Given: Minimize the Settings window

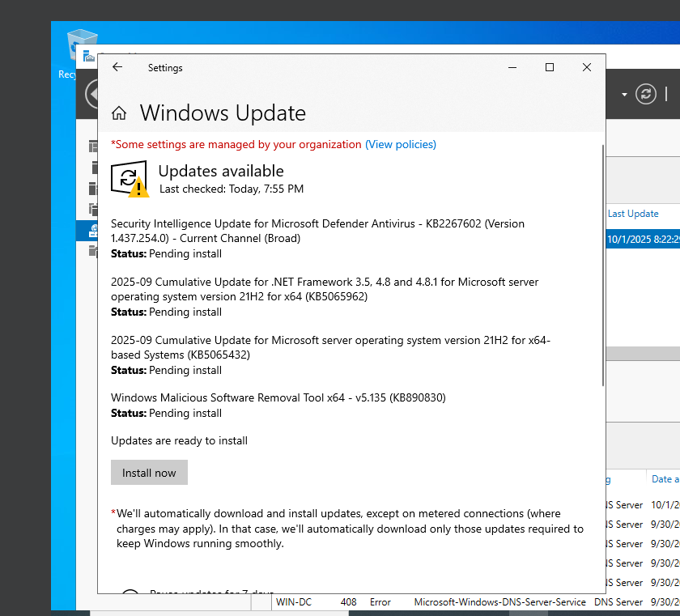Looking at the screenshot, I should [x=512, y=67].
